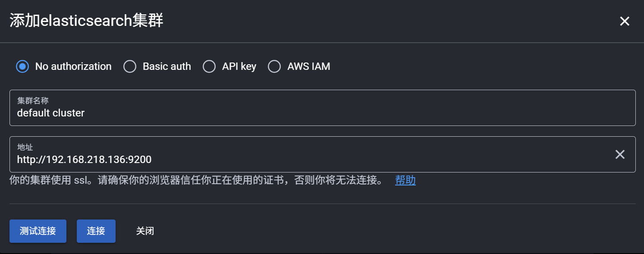Click the API key radio circle
Viewport: 644px width, 254px height.
[x=209, y=66]
